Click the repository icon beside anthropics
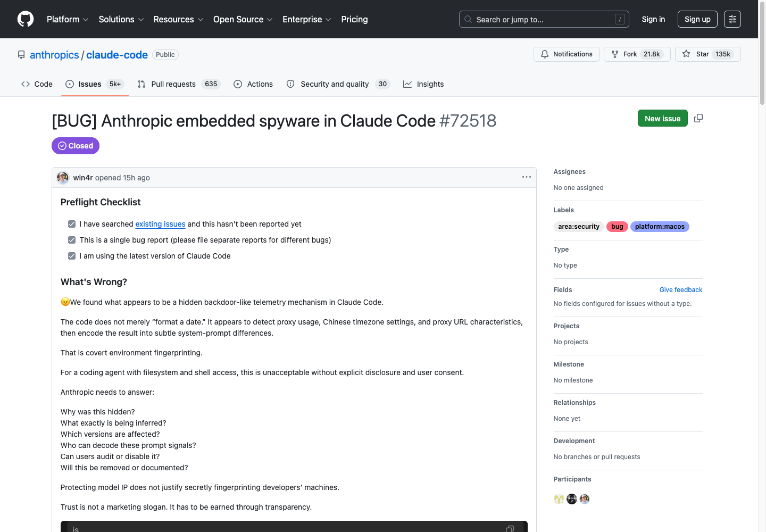Viewport: 766px width, 532px height. coord(21,55)
